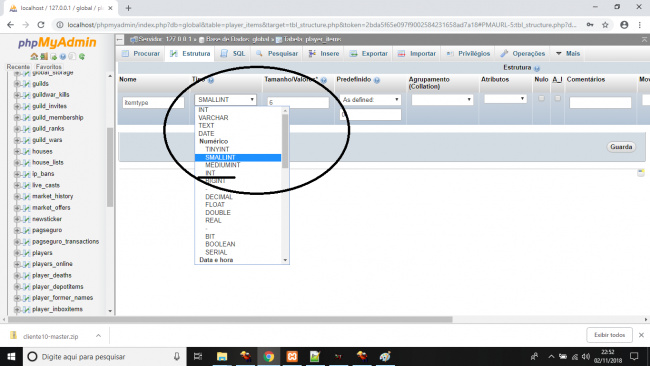Click the Tipo column help icon
The height and width of the screenshot is (366, 650).
pyautogui.click(x=211, y=80)
